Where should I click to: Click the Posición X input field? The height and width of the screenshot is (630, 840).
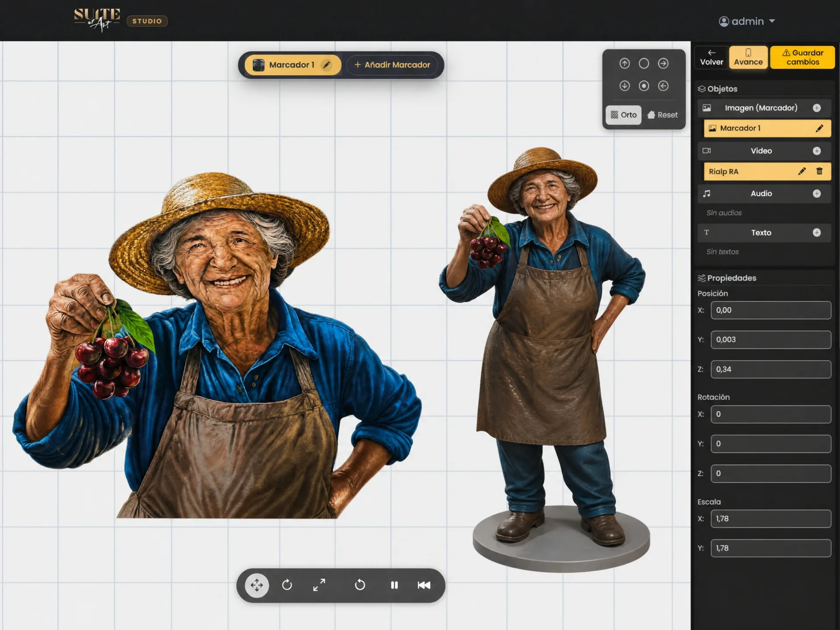click(770, 310)
